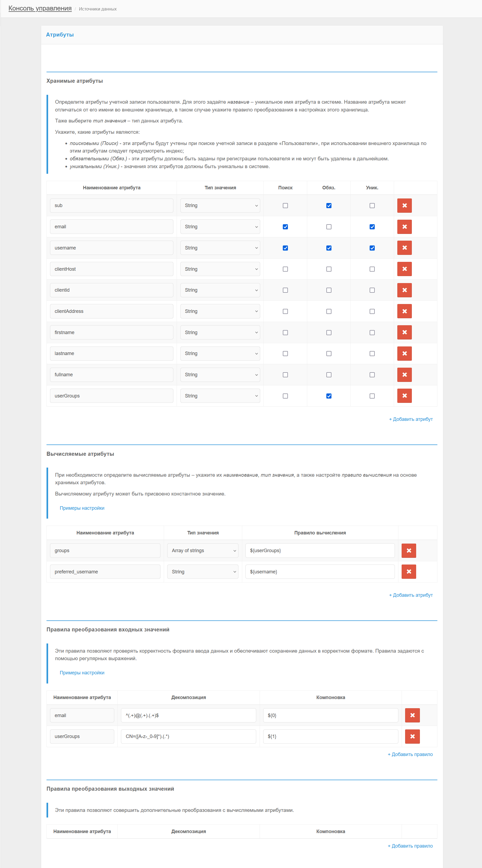Change the preferred_username value type dropdown
The height and width of the screenshot is (868, 482).
tap(203, 572)
